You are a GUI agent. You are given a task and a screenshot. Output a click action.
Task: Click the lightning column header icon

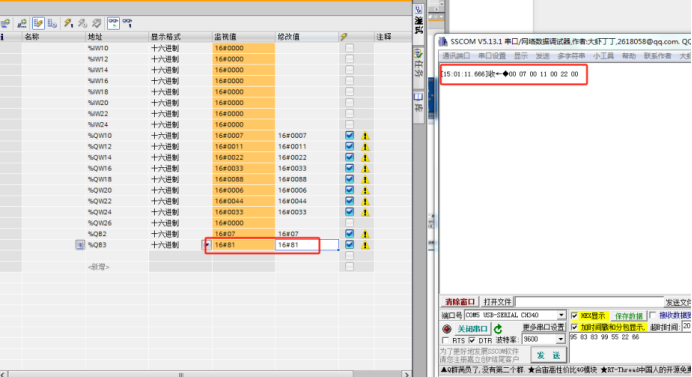pyautogui.click(x=344, y=37)
